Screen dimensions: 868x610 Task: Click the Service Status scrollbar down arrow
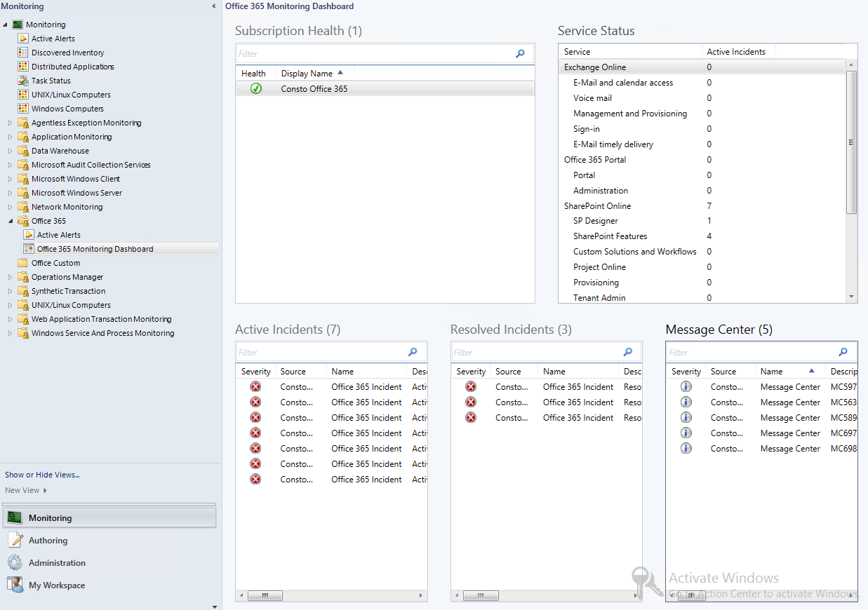(850, 296)
